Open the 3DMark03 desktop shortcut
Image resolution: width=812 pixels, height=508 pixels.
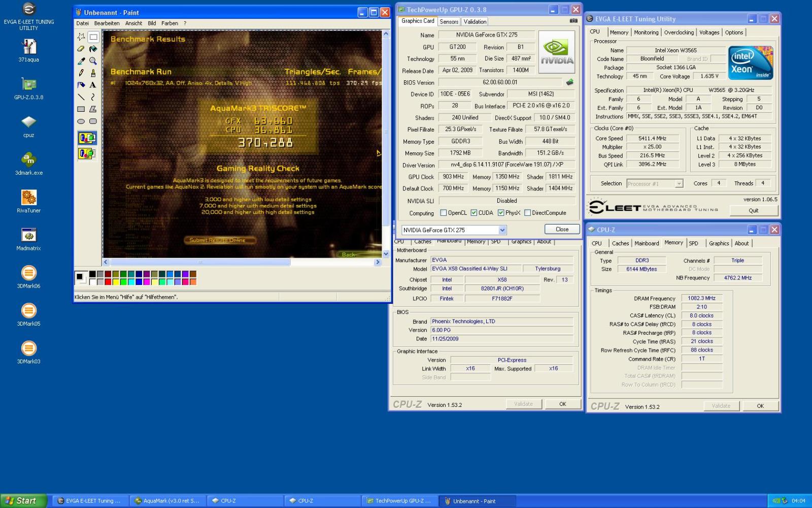tap(28, 353)
